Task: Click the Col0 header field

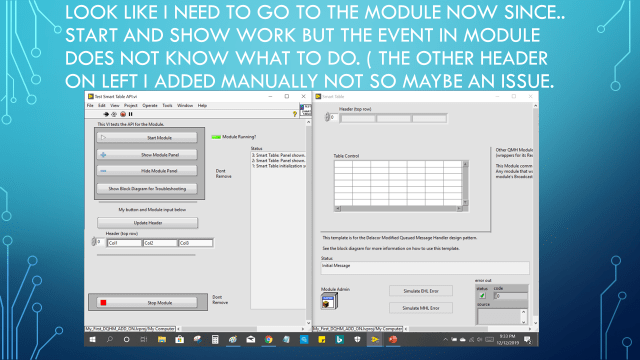Action: [196, 243]
